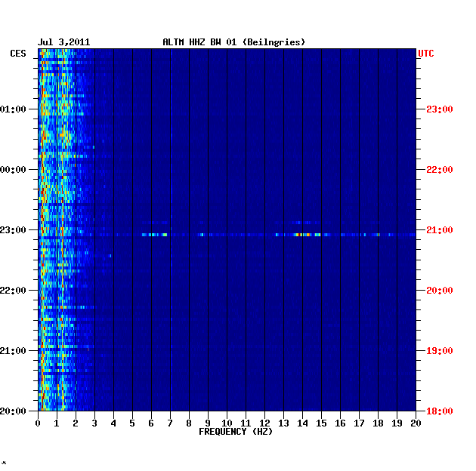476x471 pixels.
Task: Click frequency axis tick label 19
Action: pyautogui.click(x=397, y=423)
